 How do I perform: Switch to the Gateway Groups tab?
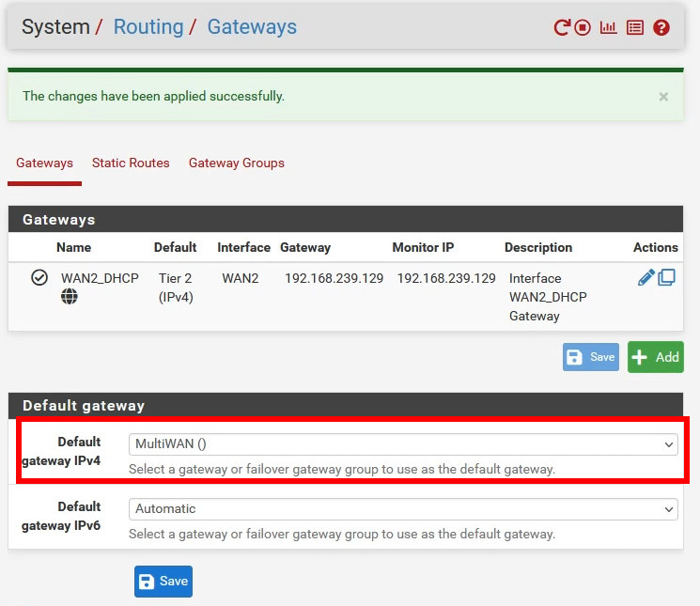(x=237, y=163)
